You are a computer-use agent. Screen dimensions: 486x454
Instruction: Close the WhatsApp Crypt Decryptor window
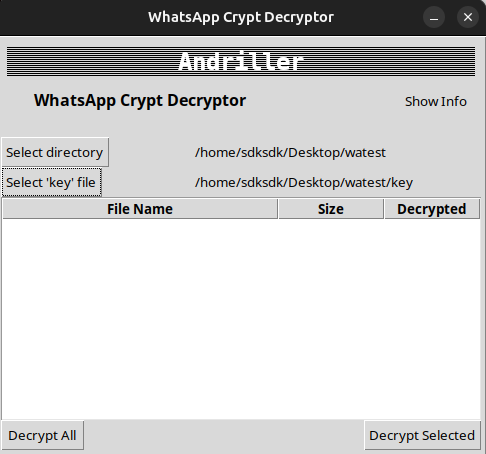pos(468,17)
